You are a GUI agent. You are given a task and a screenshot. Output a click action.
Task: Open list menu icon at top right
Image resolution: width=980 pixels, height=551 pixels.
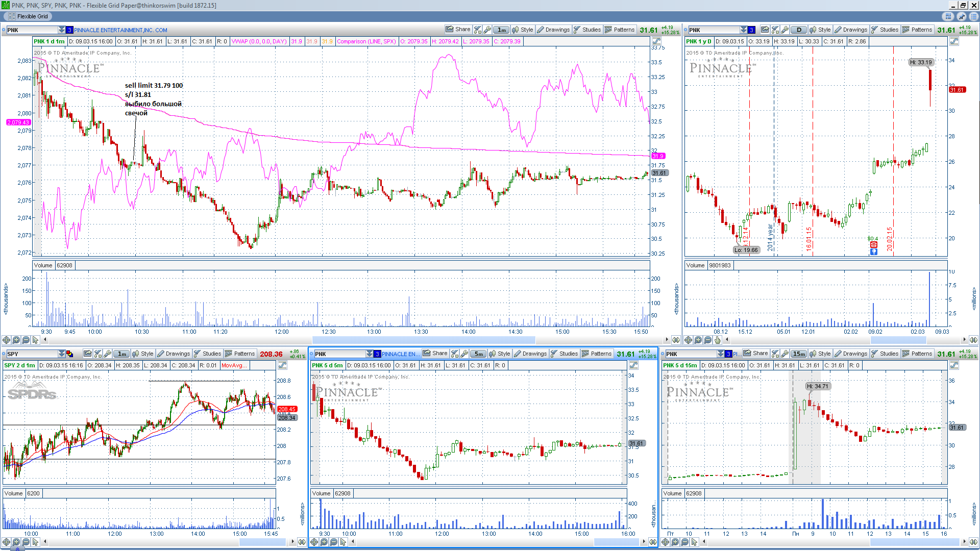coord(973,16)
